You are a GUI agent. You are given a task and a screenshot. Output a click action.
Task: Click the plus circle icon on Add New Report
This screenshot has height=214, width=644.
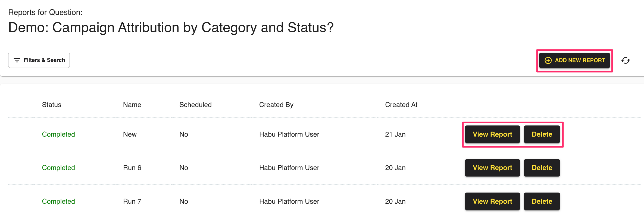pos(548,61)
